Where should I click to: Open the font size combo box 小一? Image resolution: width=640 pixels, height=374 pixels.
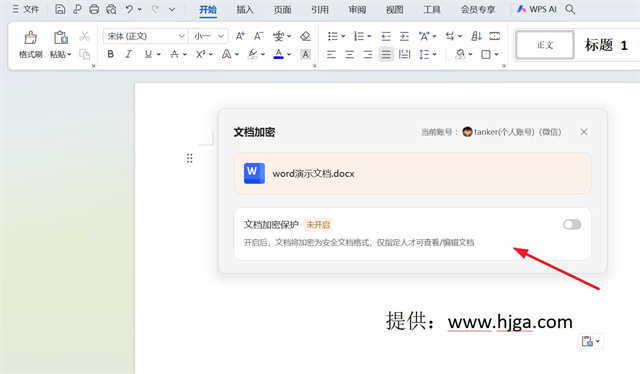[209, 36]
